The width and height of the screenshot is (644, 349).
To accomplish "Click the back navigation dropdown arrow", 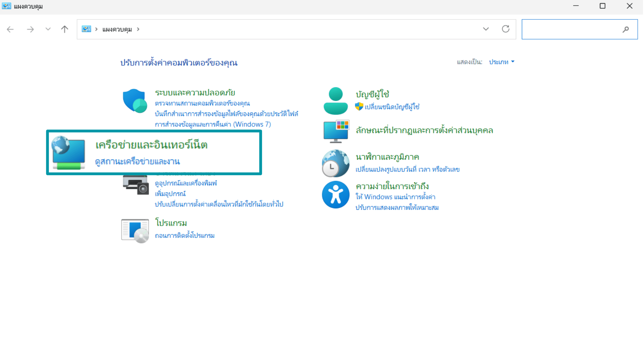I will pyautogui.click(x=48, y=29).
